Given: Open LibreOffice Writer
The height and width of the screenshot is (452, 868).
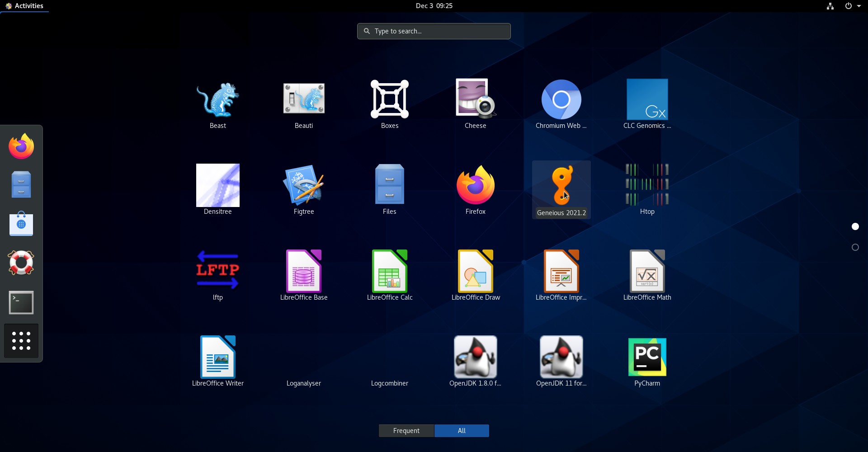Looking at the screenshot, I should pyautogui.click(x=217, y=362).
